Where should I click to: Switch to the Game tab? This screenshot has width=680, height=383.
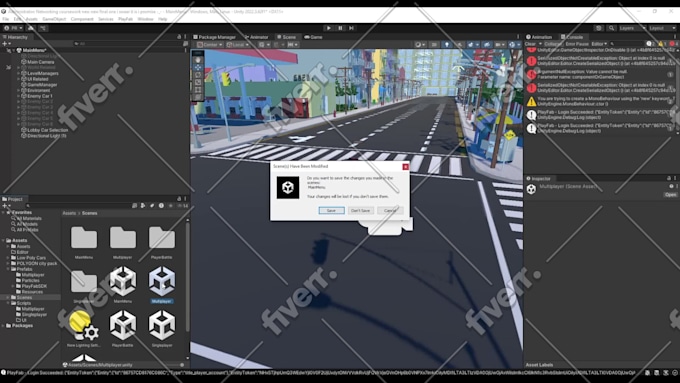point(314,37)
